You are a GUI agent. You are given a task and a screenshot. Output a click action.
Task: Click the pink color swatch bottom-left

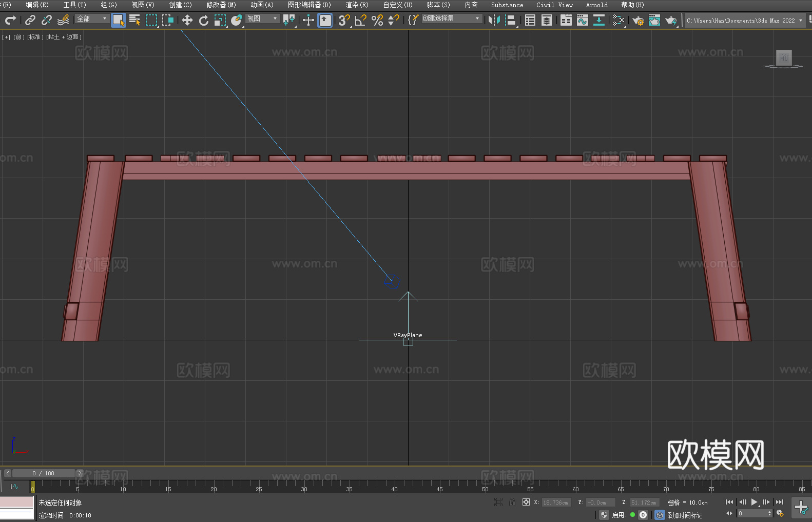coord(17,501)
